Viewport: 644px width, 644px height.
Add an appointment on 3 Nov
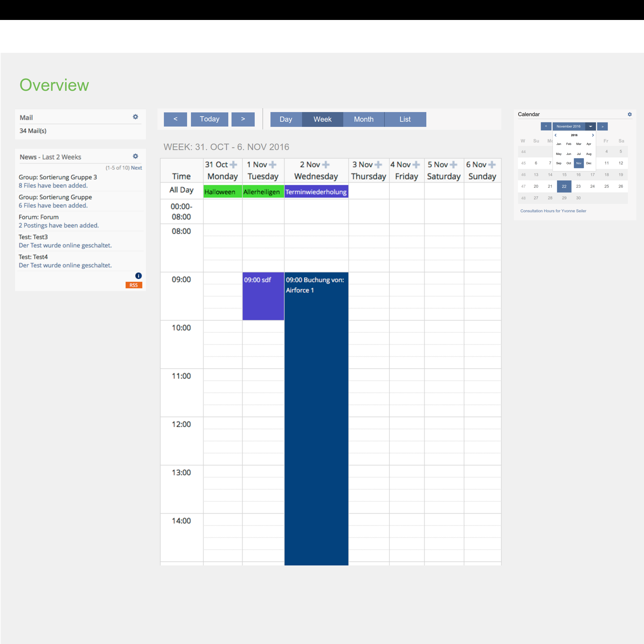(378, 164)
